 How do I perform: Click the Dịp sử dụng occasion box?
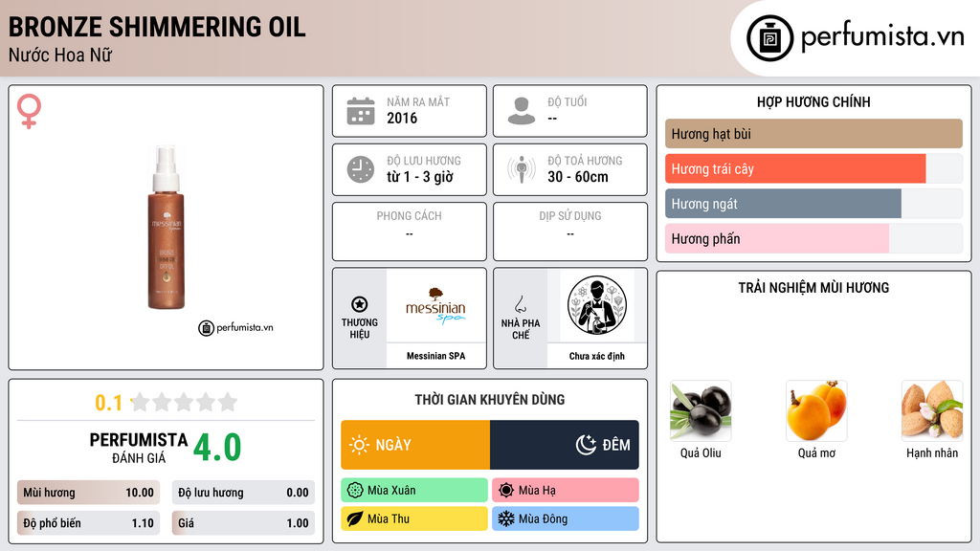pyautogui.click(x=570, y=231)
